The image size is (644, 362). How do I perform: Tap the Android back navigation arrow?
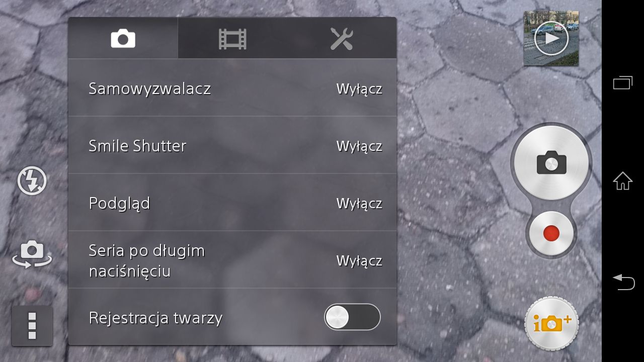[x=623, y=282]
